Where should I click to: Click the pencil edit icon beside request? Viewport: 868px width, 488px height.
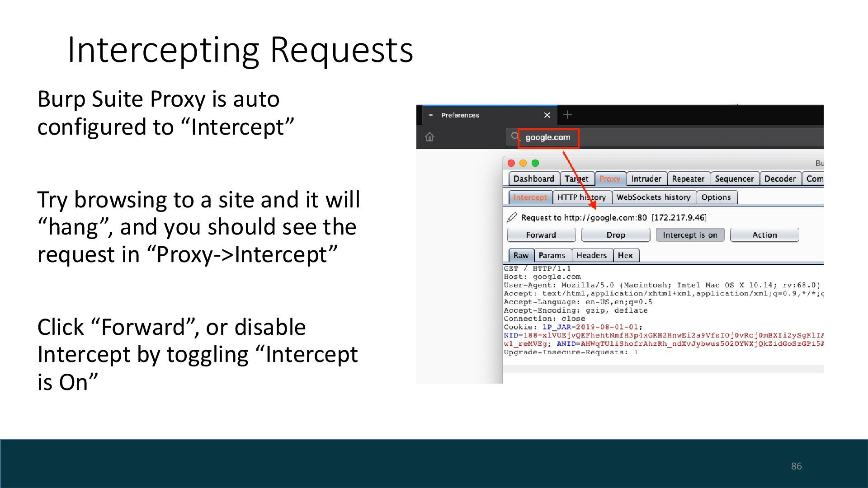pyautogui.click(x=512, y=217)
